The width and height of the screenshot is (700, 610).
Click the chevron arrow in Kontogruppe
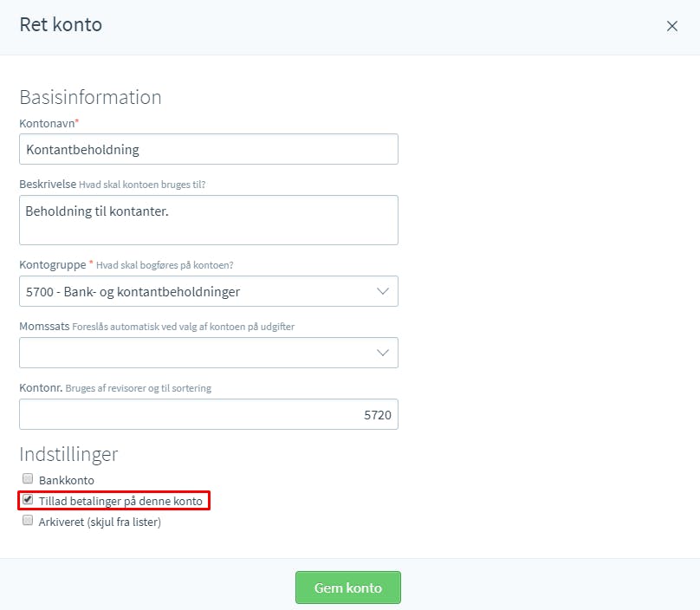(x=383, y=291)
